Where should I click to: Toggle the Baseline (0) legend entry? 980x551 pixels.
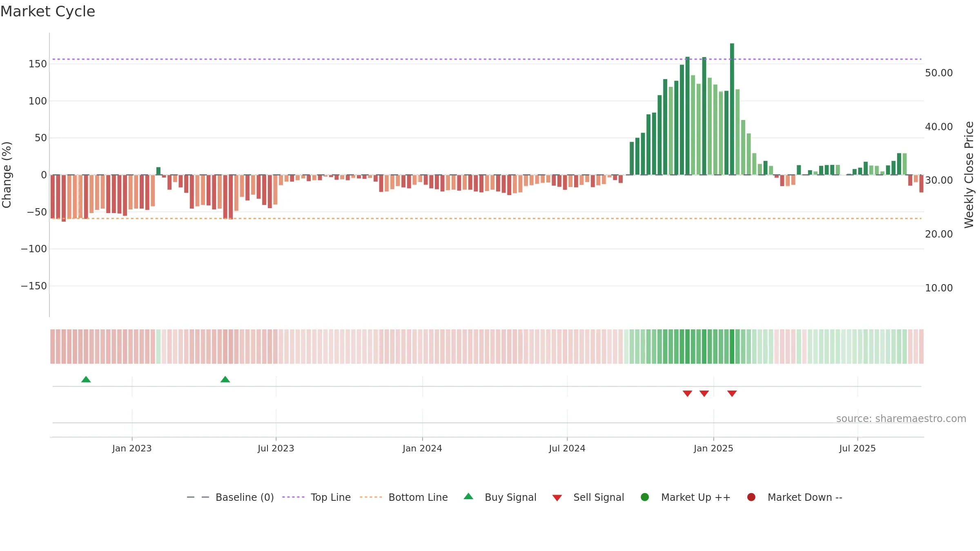(x=230, y=497)
